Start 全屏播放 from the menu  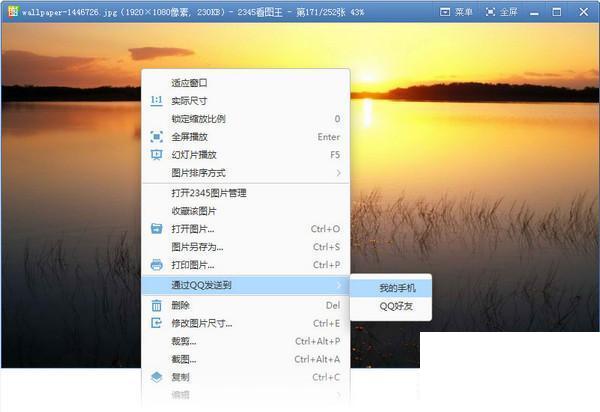(245, 137)
